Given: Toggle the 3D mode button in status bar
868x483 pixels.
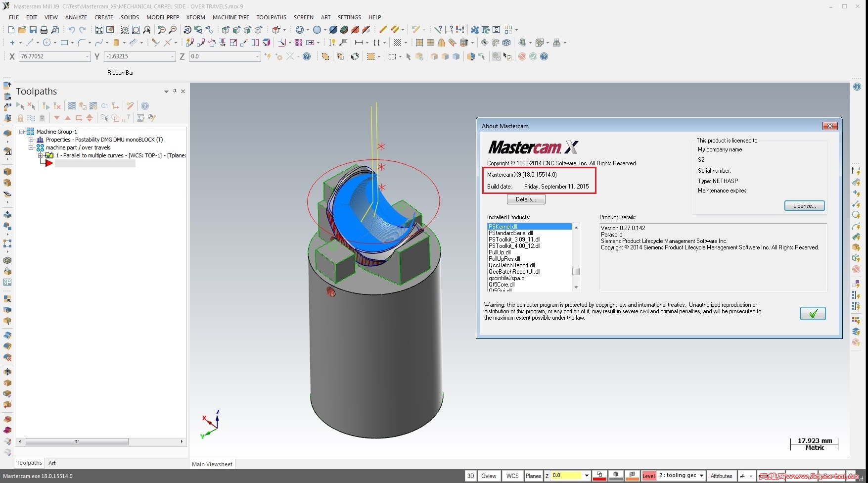Looking at the screenshot, I should coord(470,476).
